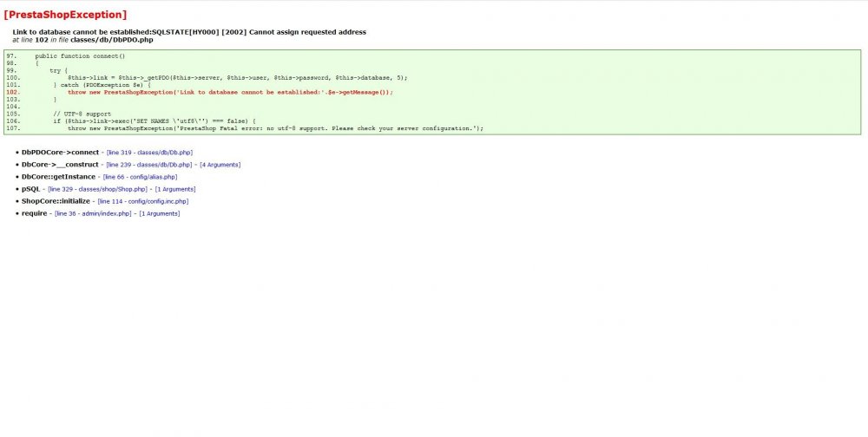Image resolution: width=868 pixels, height=437 pixels.
Task: Click the 'catch (PDOException $e)' code line
Action: click(102, 85)
